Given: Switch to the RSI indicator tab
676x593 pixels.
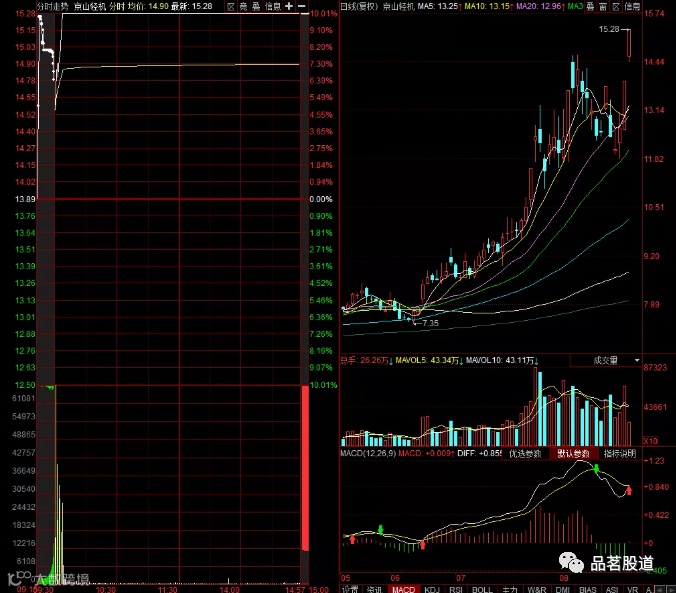Looking at the screenshot, I should pos(456,589).
